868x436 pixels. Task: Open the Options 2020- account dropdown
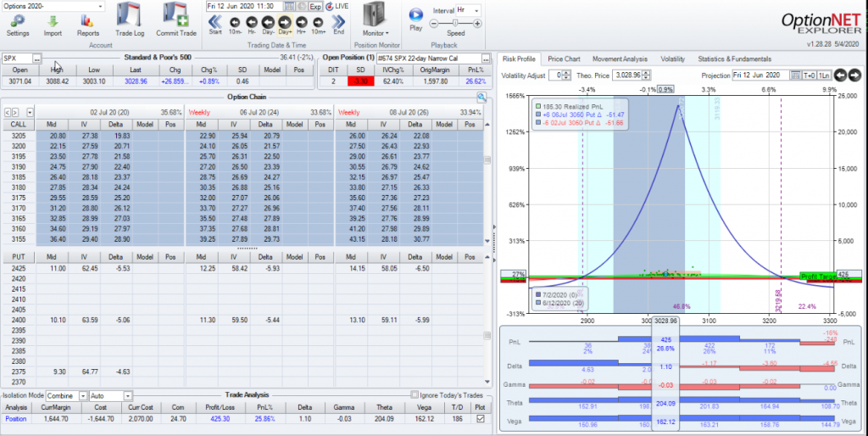click(100, 7)
